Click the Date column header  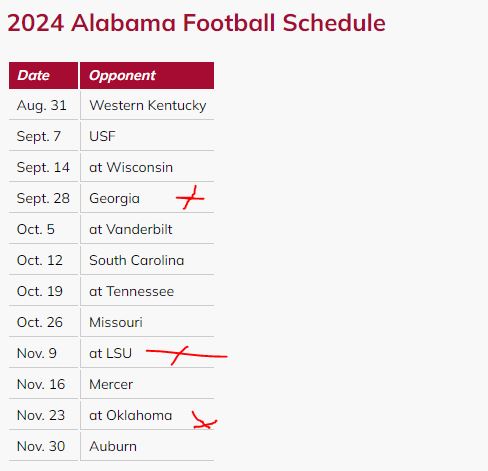[x=43, y=75]
